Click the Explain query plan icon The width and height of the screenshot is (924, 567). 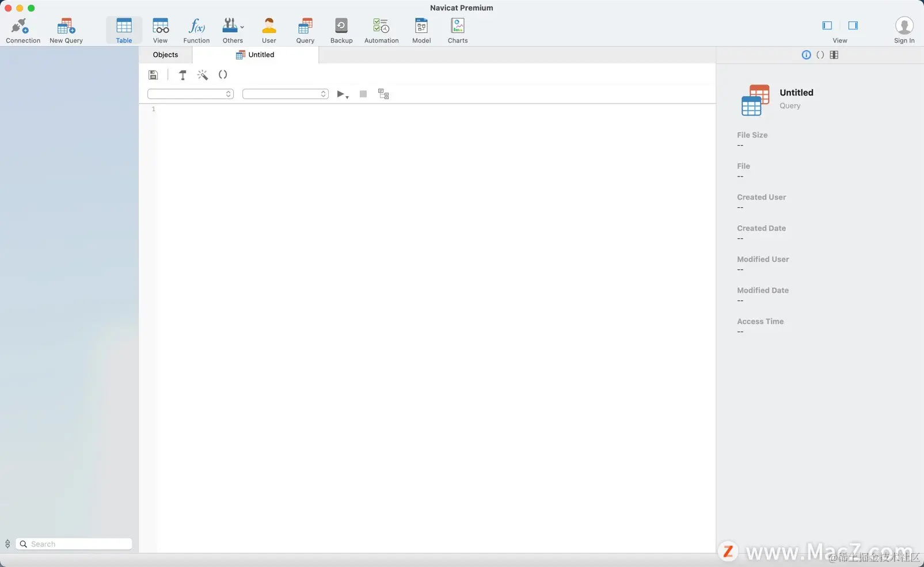pyautogui.click(x=383, y=94)
